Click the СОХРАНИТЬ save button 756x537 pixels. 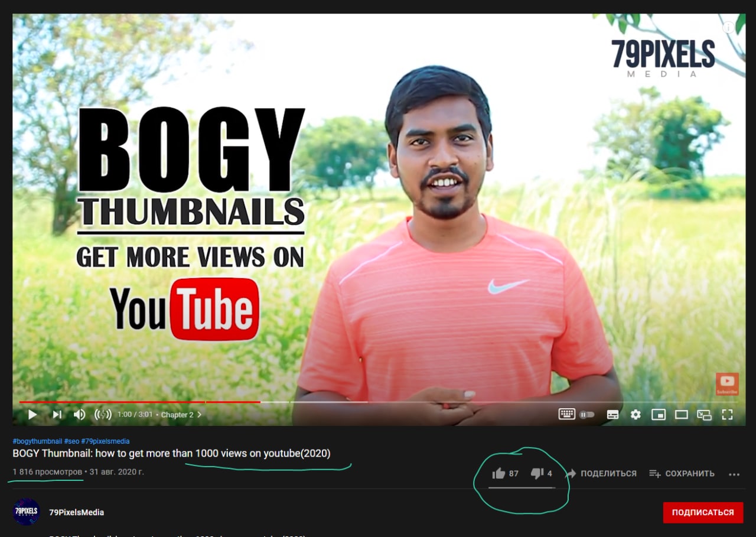point(682,473)
